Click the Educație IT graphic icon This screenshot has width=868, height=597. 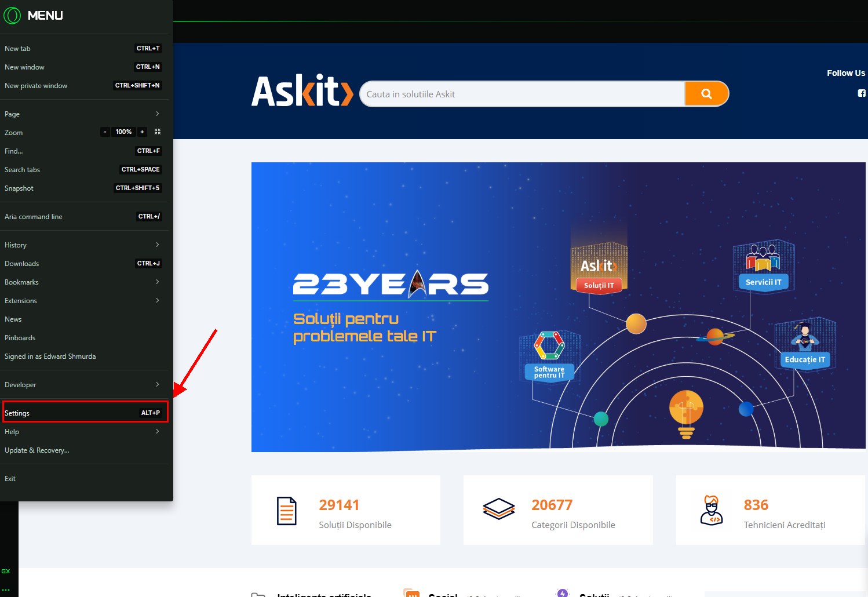pyautogui.click(x=805, y=344)
